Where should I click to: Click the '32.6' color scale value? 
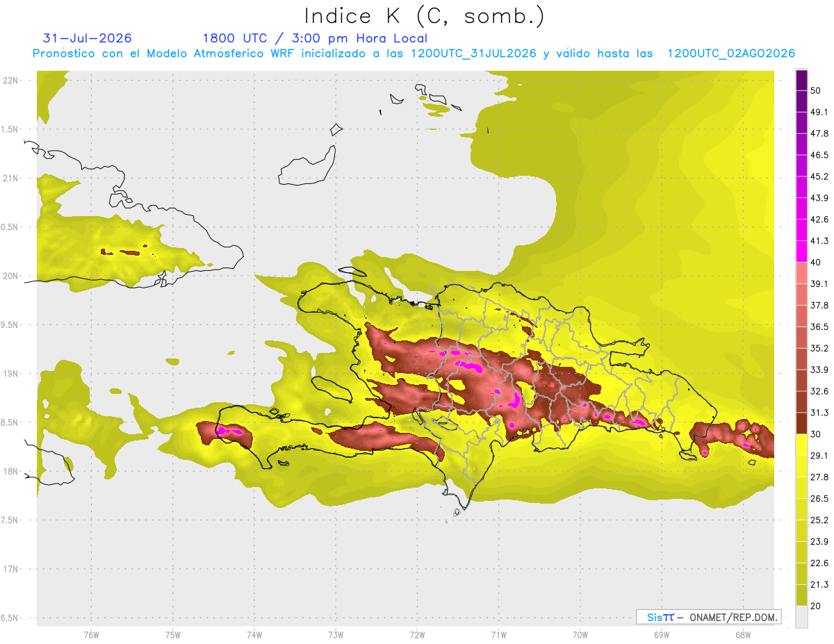[x=819, y=391]
